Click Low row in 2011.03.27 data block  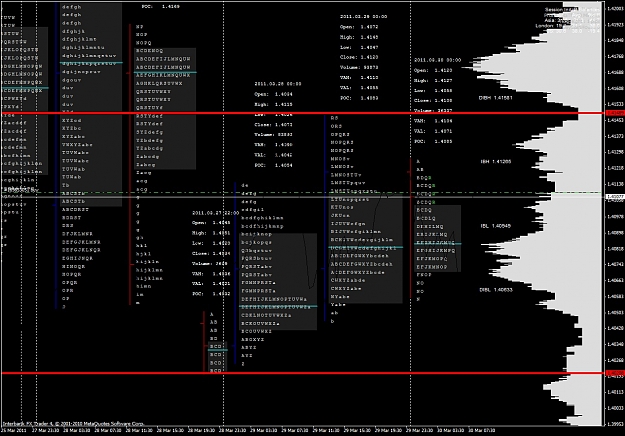coord(211,243)
